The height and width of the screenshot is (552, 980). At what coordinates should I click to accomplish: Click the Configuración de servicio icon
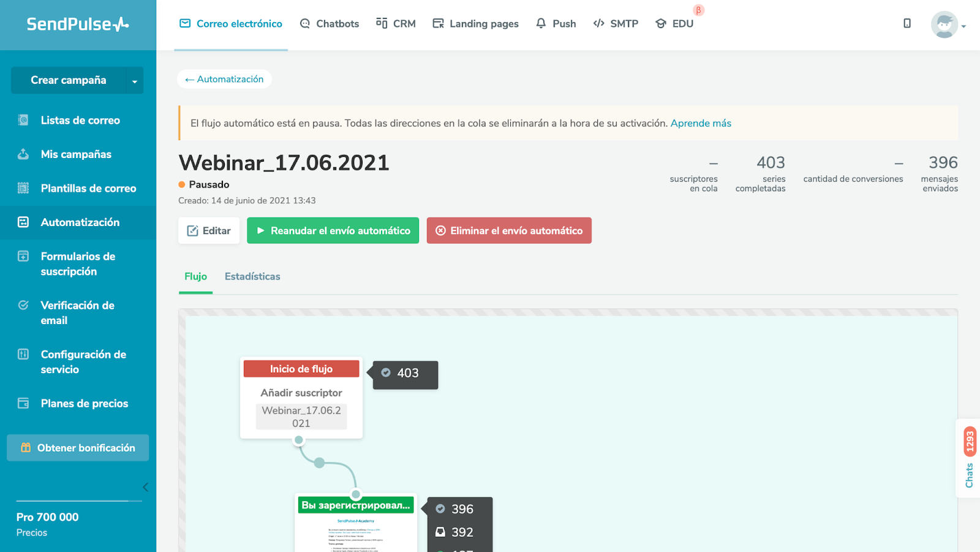click(x=23, y=354)
